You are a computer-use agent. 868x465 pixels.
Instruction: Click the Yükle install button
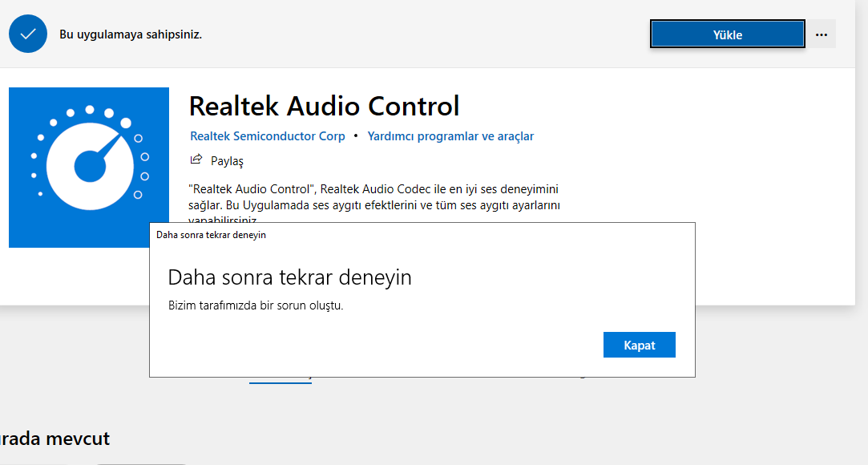coord(728,34)
